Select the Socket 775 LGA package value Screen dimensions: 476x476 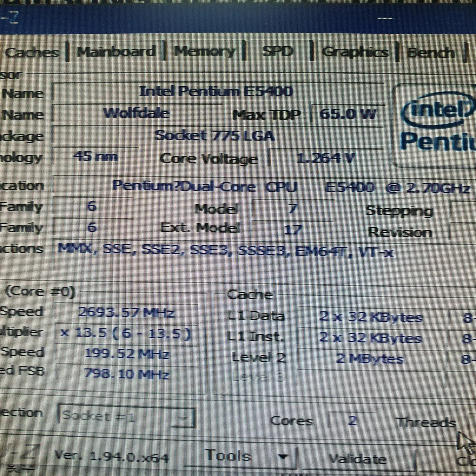point(218,136)
